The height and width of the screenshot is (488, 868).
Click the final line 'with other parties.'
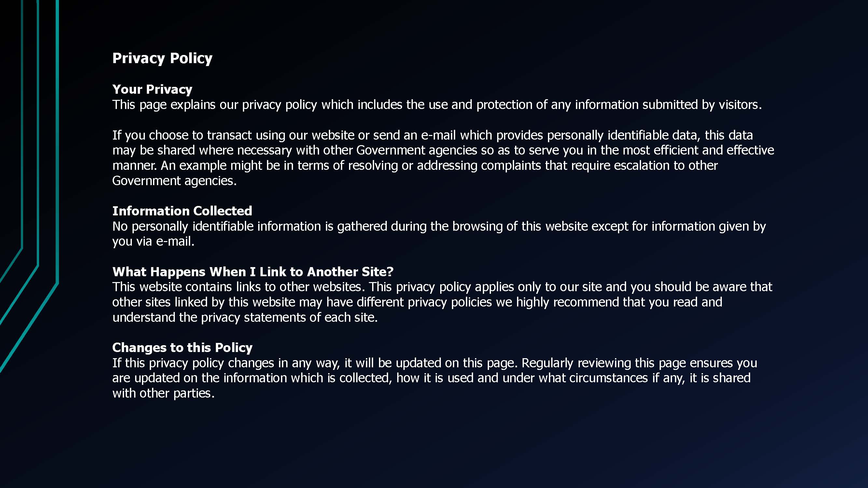point(163,393)
